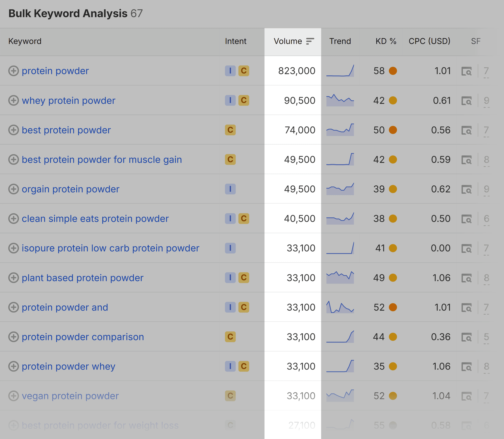Click the volume value 90,500
This screenshot has width=504, height=439.
[299, 101]
